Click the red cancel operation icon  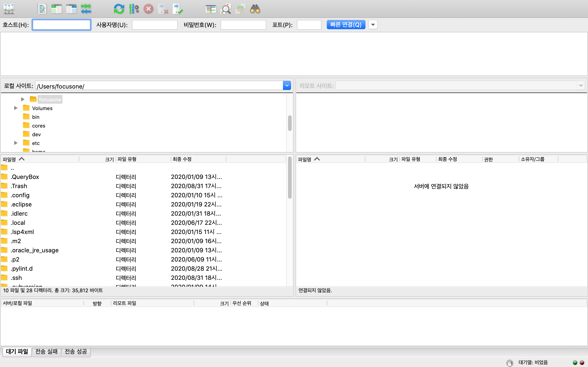(148, 9)
